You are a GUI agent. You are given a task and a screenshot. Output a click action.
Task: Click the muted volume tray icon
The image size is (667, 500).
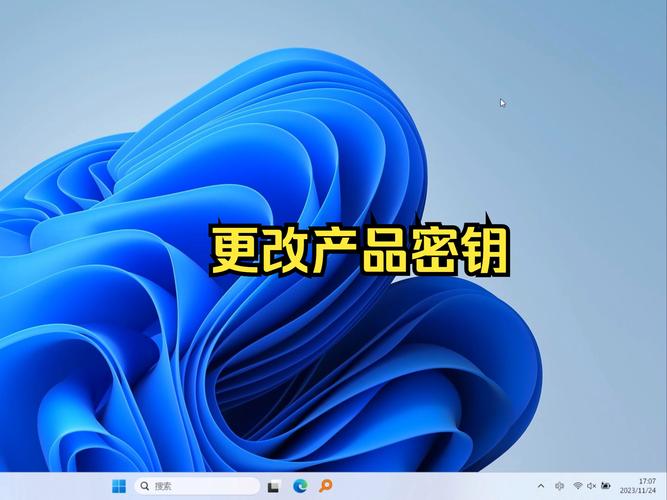591,486
